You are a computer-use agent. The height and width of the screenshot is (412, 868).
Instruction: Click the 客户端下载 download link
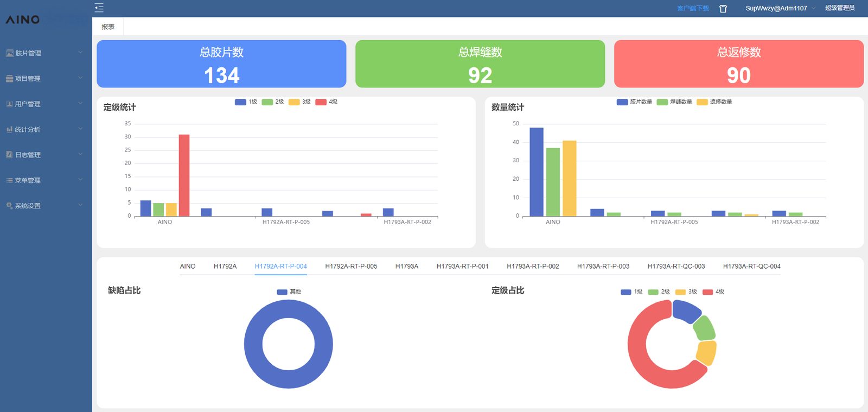(x=693, y=9)
